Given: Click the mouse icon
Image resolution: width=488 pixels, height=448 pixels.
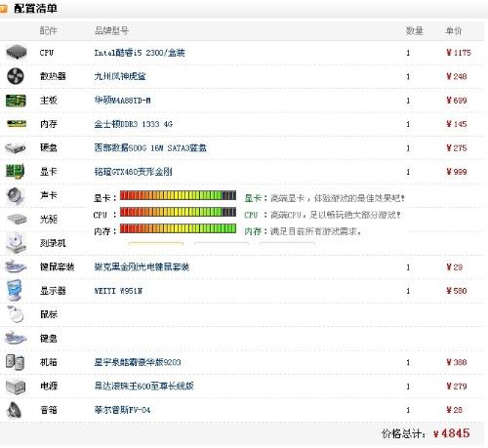Looking at the screenshot, I should (15, 314).
